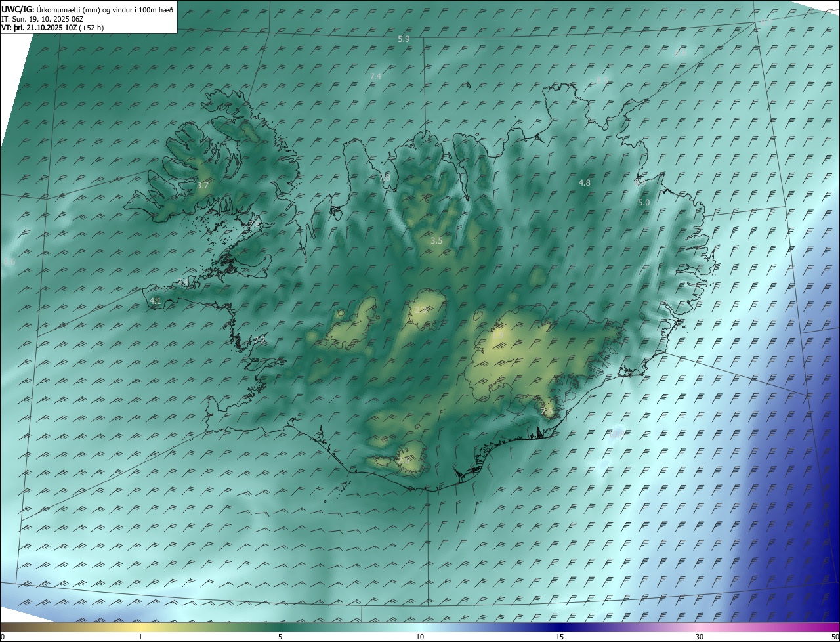Click the 2.3 value on Hofsjökull glacier
This screenshot has height=642, width=840.
[419, 310]
